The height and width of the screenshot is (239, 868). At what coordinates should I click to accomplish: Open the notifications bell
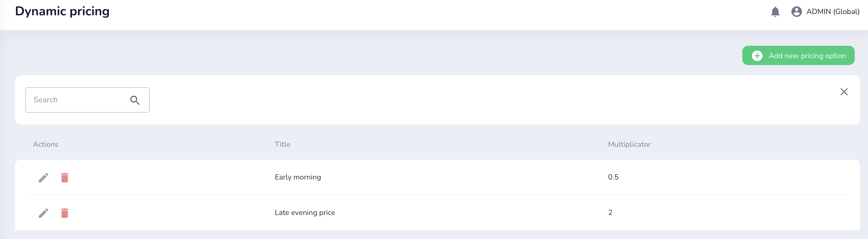coord(775,12)
